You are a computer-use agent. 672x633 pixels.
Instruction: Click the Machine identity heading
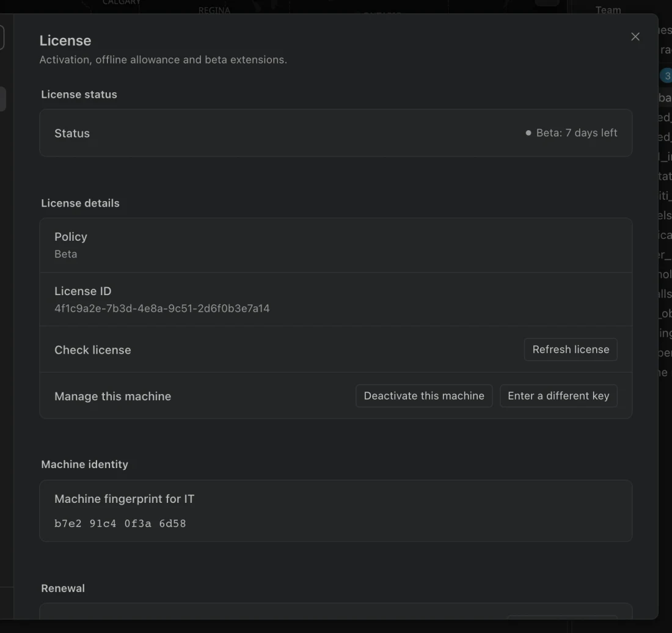point(84,464)
